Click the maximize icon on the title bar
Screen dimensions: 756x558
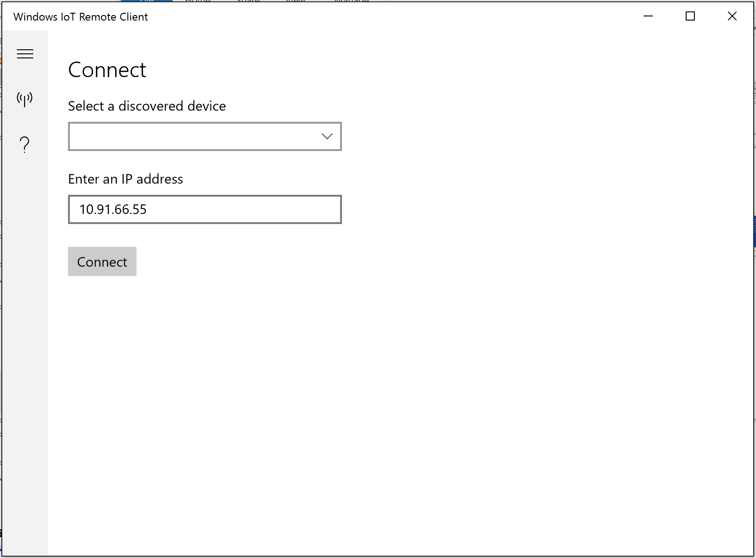[691, 16]
